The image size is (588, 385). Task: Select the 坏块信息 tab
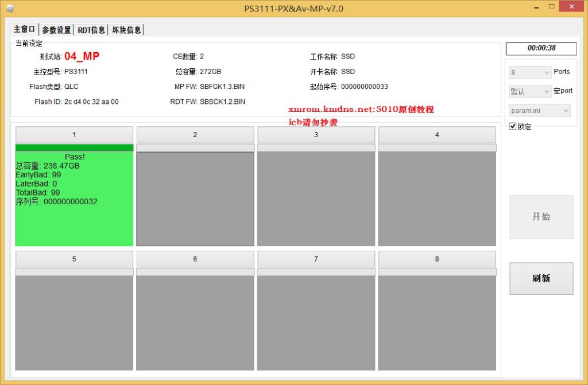(x=126, y=30)
